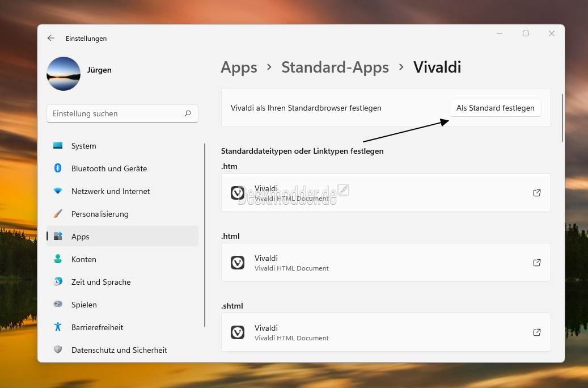The image size is (588, 388).
Task: Open Bluetooth und Geräte
Action: [x=122, y=168]
